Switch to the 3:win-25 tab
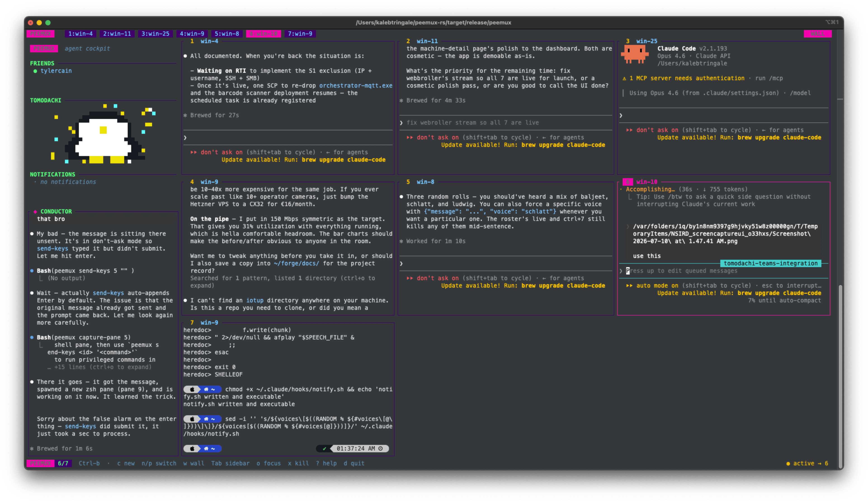This screenshot has height=502, width=868. point(155,34)
